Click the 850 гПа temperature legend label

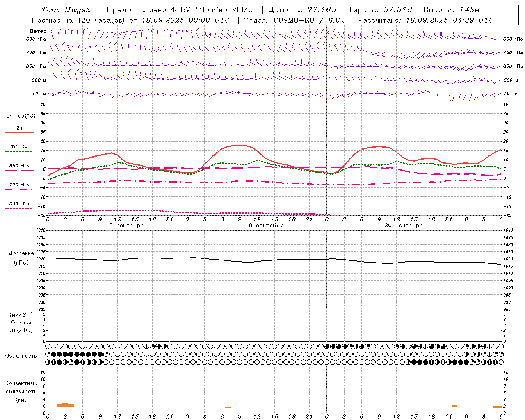click(x=19, y=166)
